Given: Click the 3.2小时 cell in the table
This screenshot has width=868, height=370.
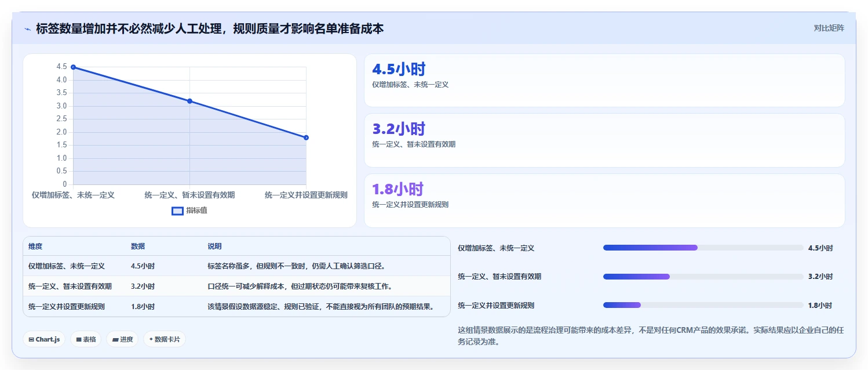Looking at the screenshot, I should coord(143,286).
